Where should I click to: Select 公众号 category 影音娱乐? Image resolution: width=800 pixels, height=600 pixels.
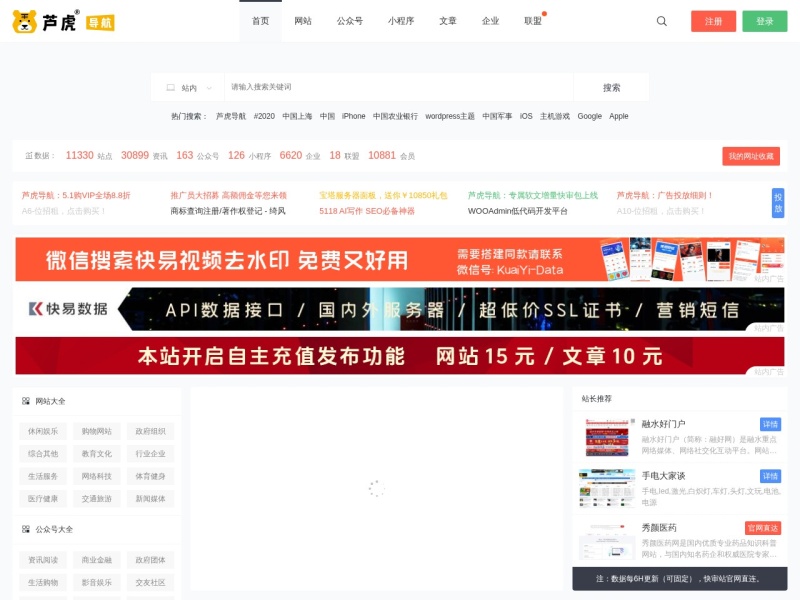[96, 582]
